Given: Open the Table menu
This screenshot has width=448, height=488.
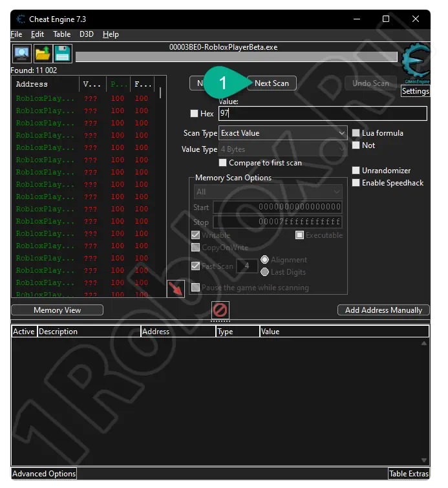Looking at the screenshot, I should [61, 34].
